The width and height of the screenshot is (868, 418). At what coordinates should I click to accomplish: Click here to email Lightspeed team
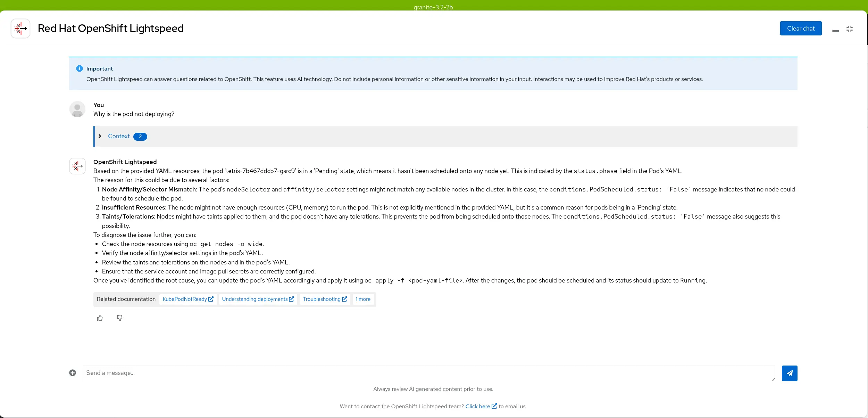click(481, 406)
